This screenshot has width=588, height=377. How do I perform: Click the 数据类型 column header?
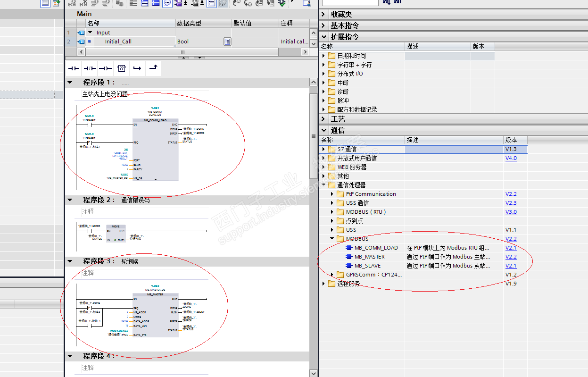tap(203, 23)
